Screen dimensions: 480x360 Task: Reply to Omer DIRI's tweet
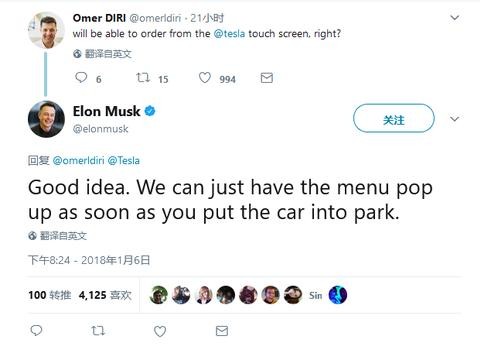[81, 78]
